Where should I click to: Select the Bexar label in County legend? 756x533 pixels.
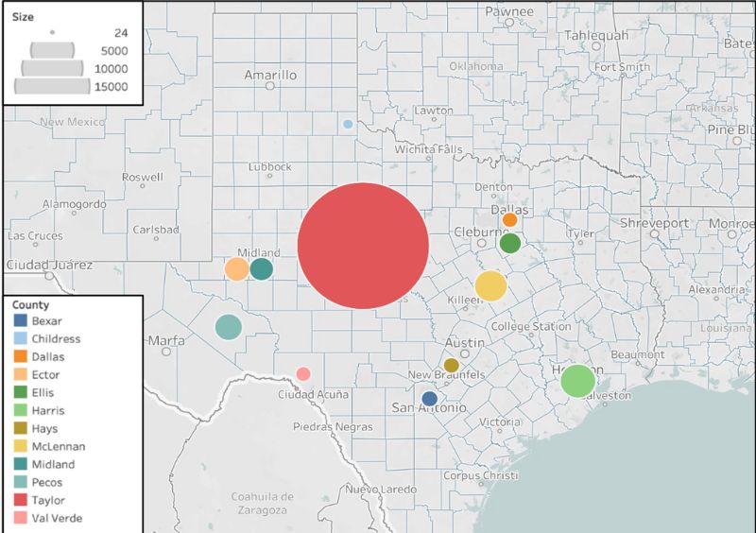46,320
